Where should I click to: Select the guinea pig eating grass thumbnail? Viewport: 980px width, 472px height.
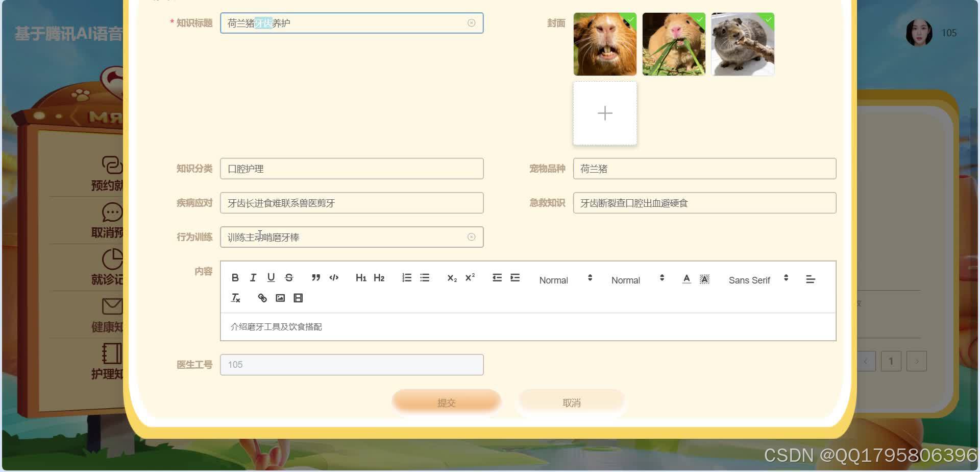674,44
